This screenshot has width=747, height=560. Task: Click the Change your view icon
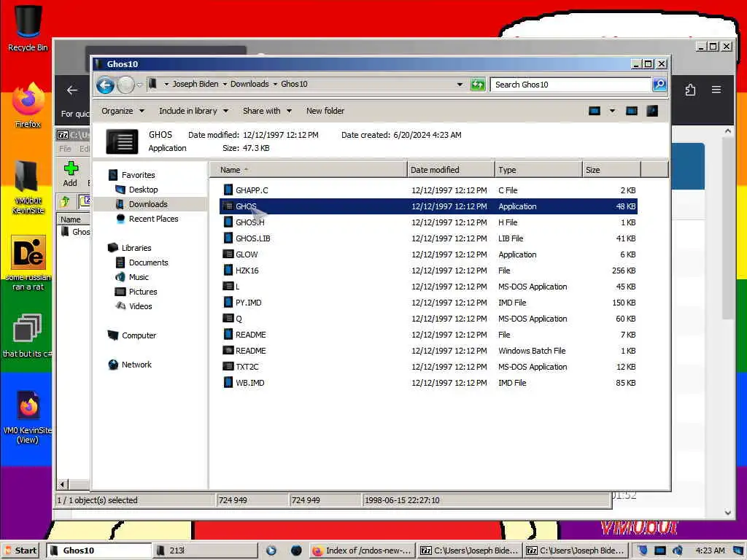594,111
